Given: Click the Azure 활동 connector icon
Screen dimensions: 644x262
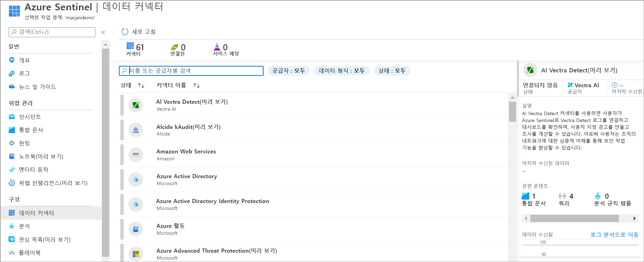Looking at the screenshot, I should click(136, 229).
